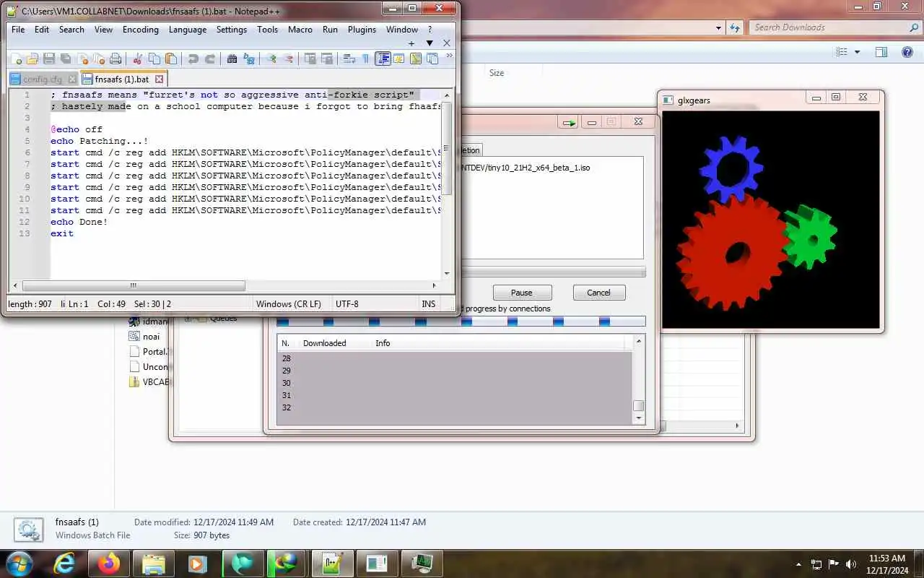Viewport: 924px width, 578px height.
Task: Click the Explorer refresh button
Action: click(735, 27)
